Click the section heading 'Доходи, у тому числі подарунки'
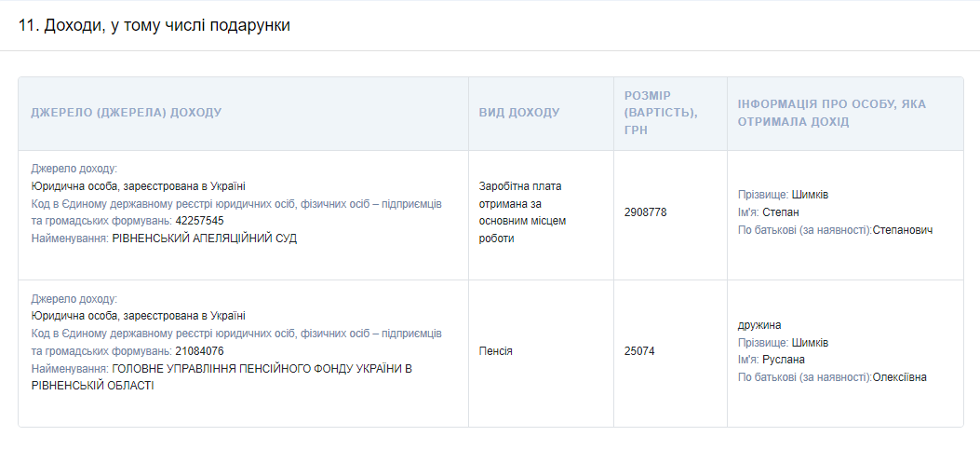980x450 pixels. click(154, 26)
